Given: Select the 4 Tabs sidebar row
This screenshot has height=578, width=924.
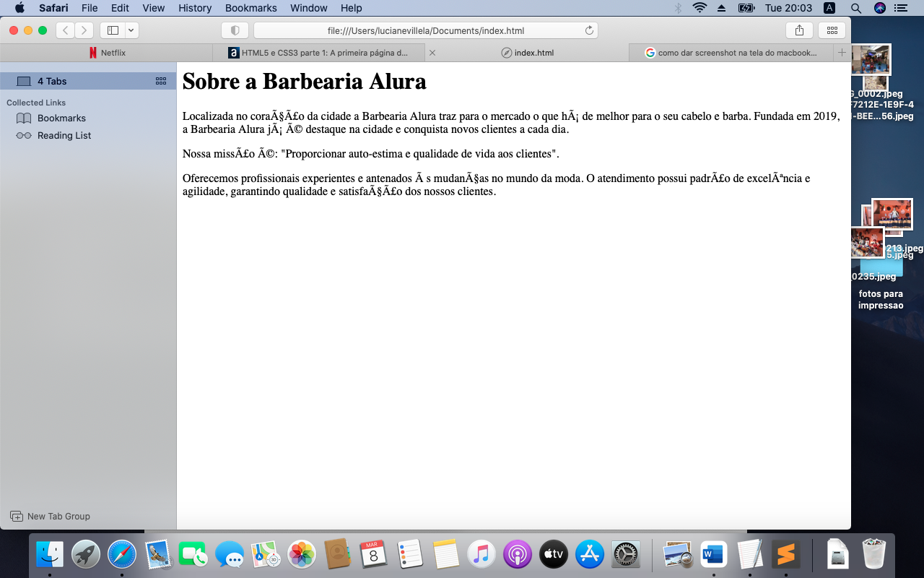Looking at the screenshot, I should point(88,81).
